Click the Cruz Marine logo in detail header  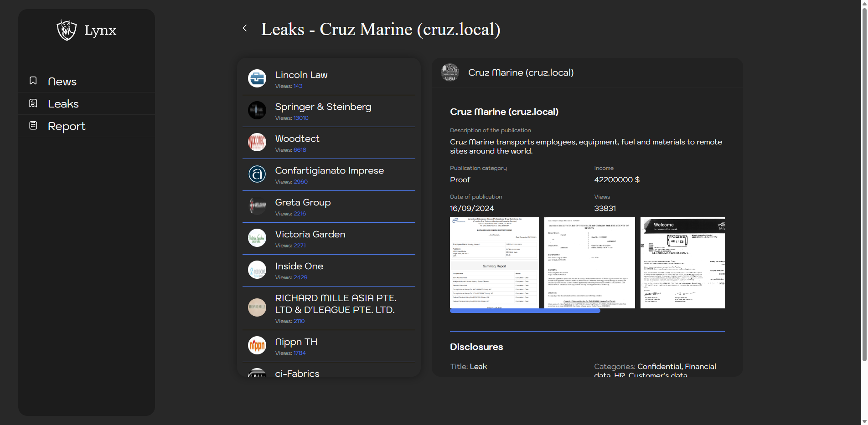click(x=450, y=72)
